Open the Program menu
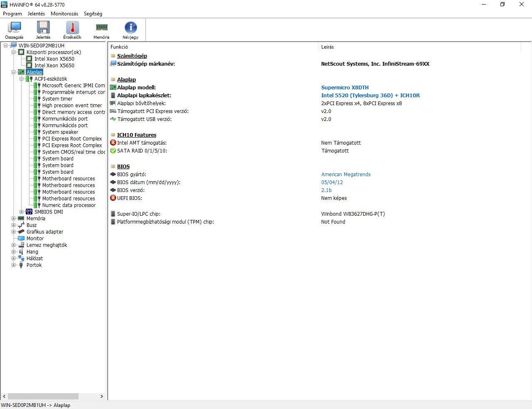The height and width of the screenshot is (409, 532). [x=12, y=14]
